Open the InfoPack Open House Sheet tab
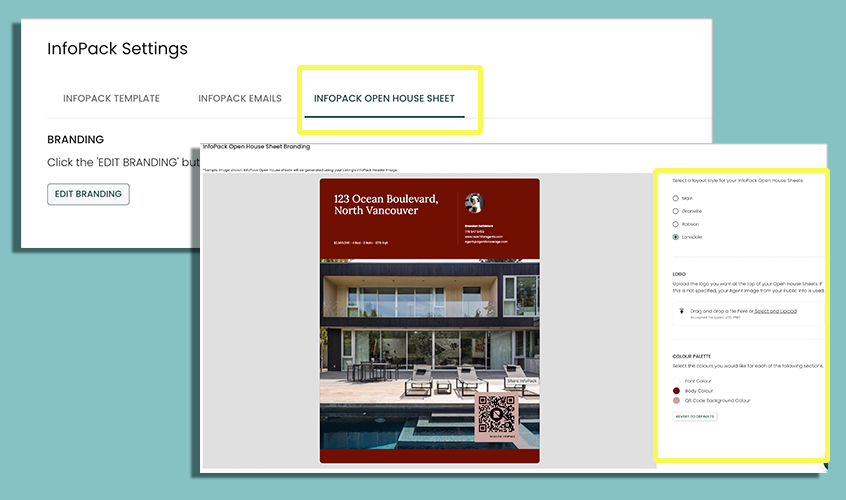This screenshot has width=846, height=500. coord(384,99)
